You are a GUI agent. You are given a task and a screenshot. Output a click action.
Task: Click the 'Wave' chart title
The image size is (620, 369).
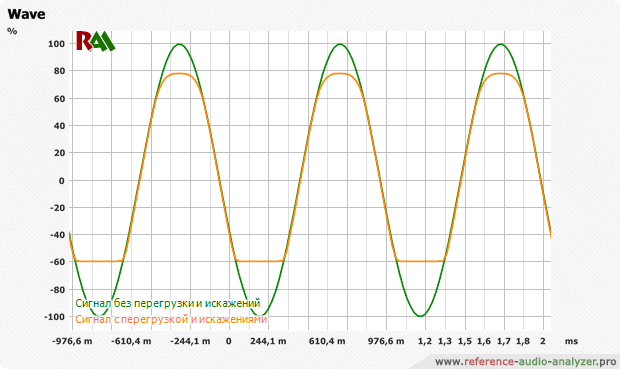point(26,14)
